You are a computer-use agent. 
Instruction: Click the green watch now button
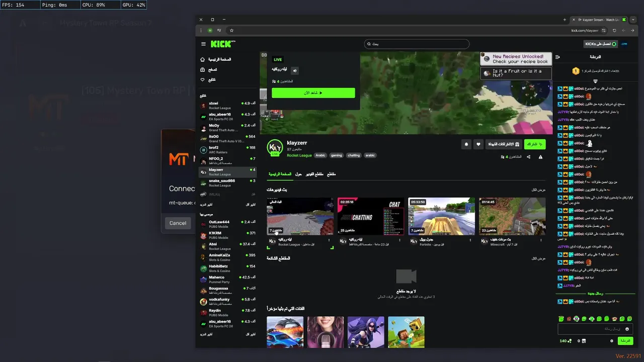point(313,93)
